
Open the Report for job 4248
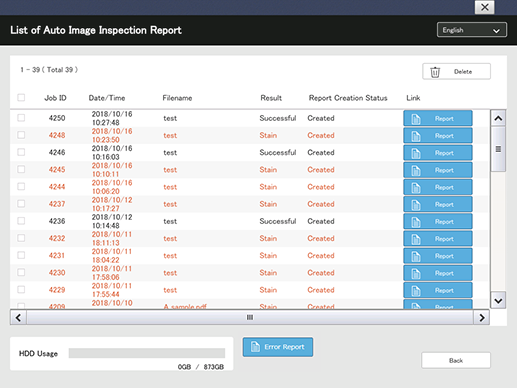pos(438,136)
